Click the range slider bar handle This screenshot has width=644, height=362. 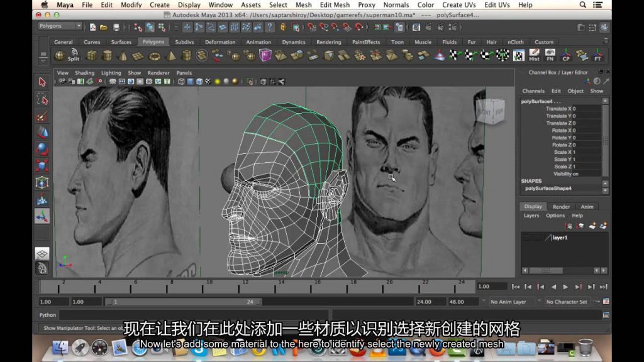pos(183,302)
